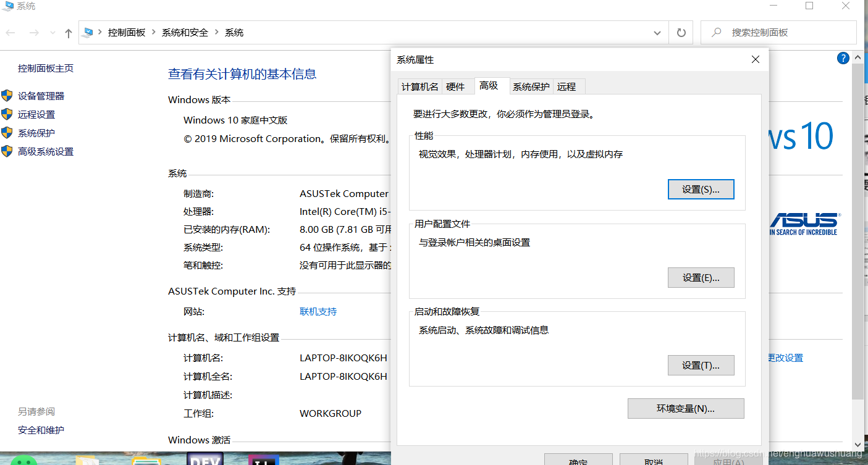Viewport: 868px width, 465px height.
Task: Click 控制面板 in the breadcrumb
Action: [x=127, y=33]
